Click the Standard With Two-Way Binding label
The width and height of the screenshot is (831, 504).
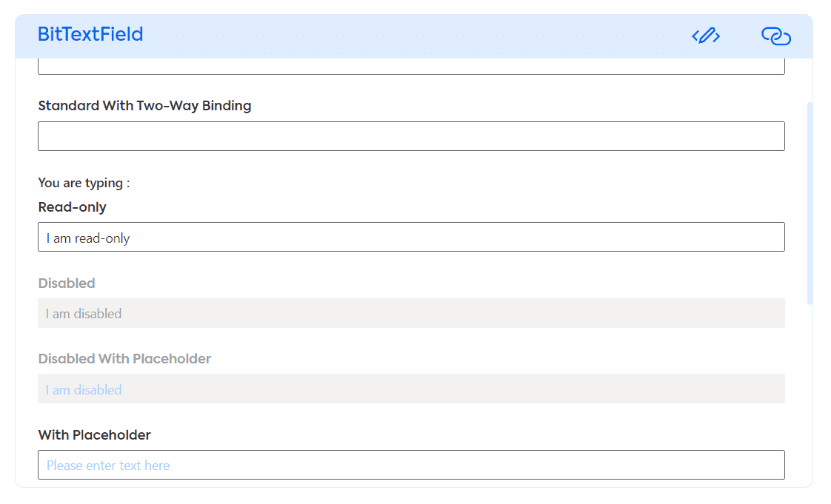[144, 106]
